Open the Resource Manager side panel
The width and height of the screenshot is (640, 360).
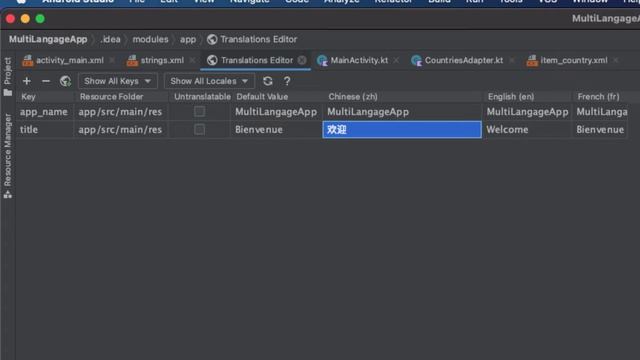coord(7,156)
